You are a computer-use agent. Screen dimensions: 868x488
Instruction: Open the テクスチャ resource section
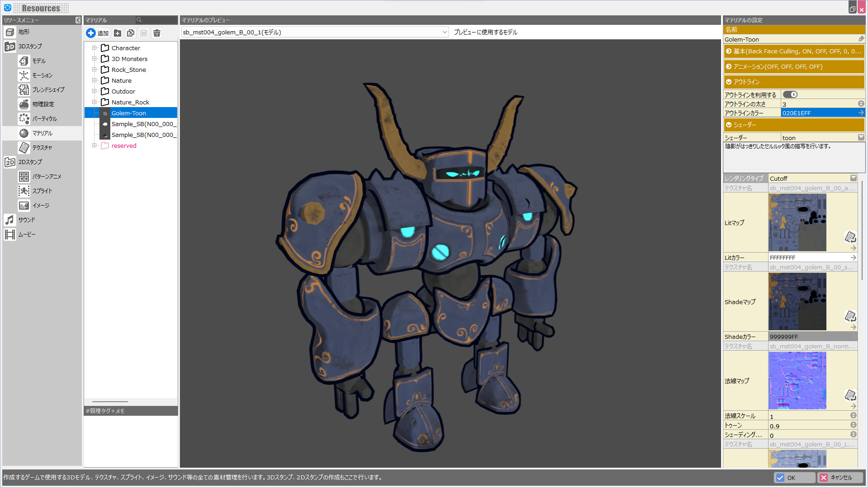coord(42,148)
